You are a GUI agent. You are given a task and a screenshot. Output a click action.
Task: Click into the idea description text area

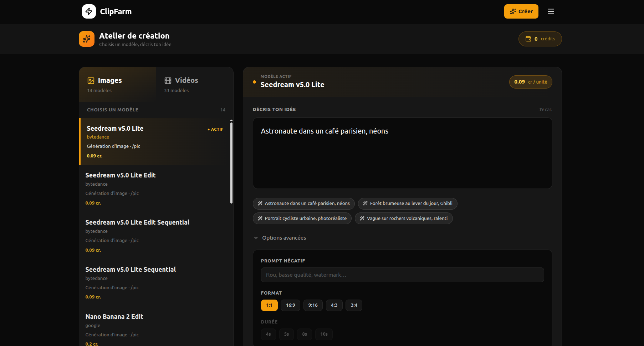tap(403, 153)
